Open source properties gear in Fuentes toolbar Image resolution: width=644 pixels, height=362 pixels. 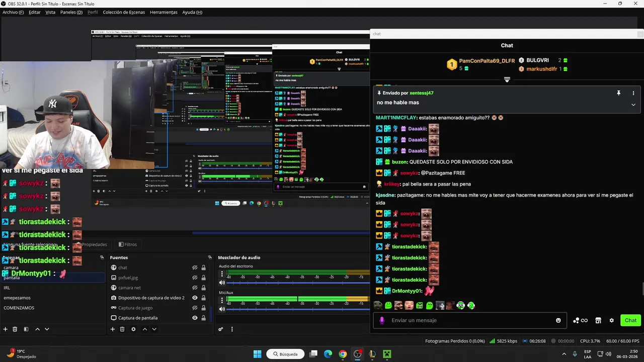(133, 329)
